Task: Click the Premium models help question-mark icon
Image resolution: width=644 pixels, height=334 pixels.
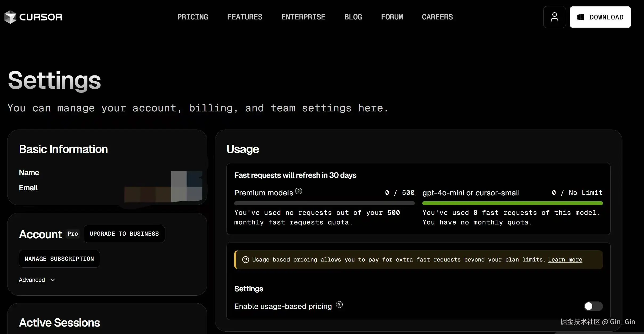Action: [x=298, y=191]
